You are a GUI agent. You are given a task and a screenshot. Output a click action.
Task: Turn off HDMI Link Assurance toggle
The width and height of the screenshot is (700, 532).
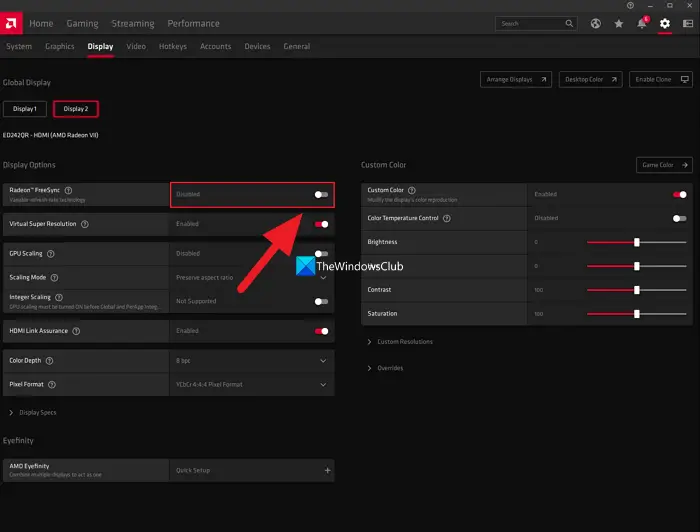coord(321,331)
